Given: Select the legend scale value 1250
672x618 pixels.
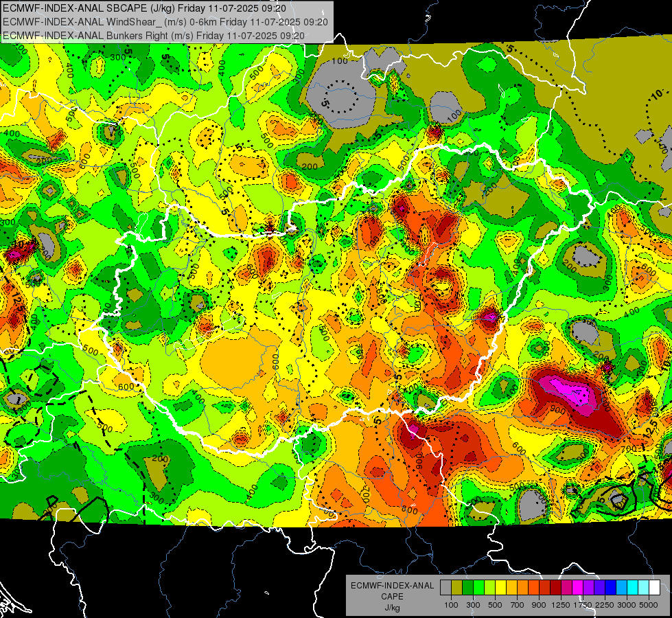Looking at the screenshot, I should click(561, 605).
